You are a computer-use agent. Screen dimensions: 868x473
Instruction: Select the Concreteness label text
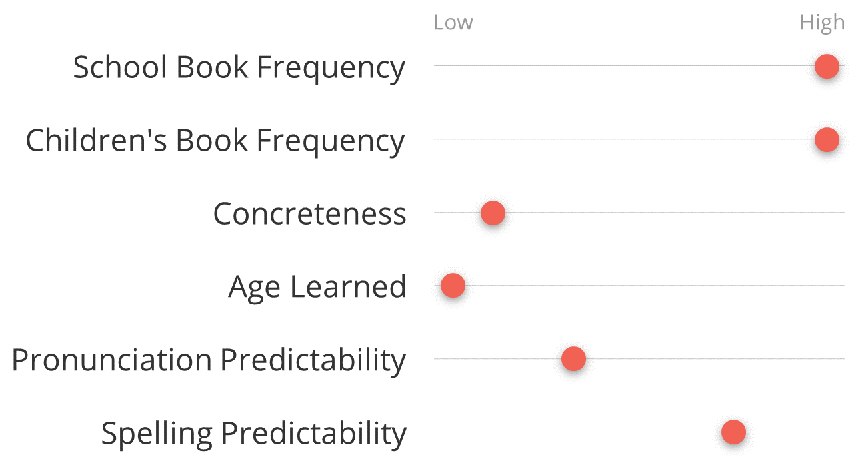(x=309, y=214)
